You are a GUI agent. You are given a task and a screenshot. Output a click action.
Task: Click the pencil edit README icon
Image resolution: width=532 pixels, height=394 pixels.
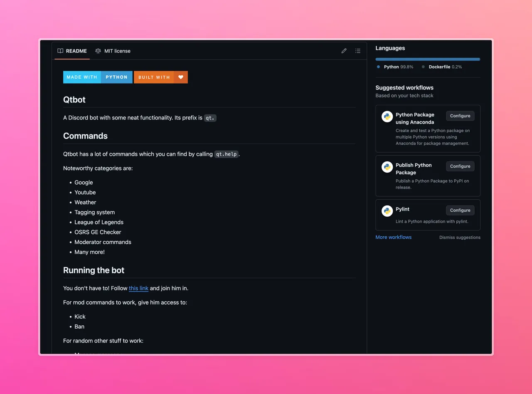344,51
